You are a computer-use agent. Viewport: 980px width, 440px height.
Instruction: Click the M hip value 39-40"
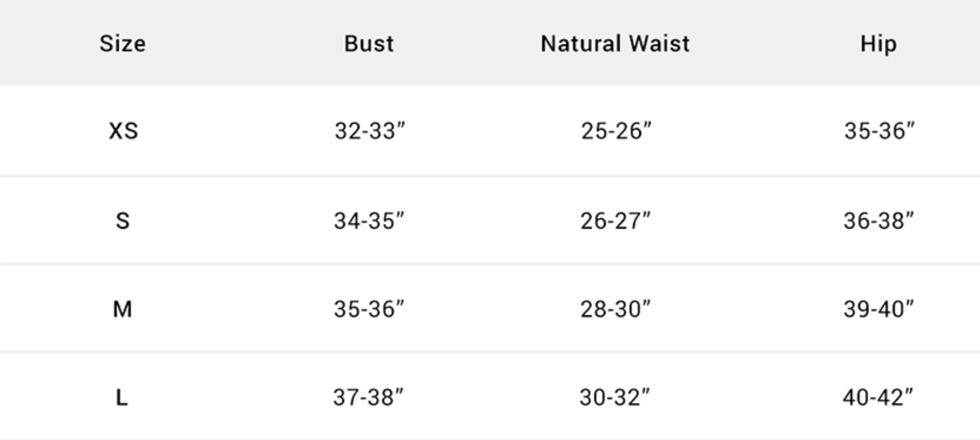[x=879, y=309]
